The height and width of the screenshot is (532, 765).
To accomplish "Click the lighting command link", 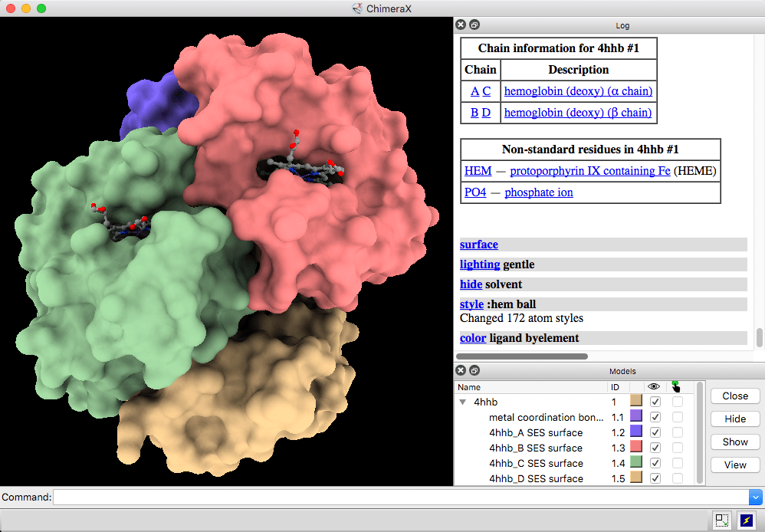I will pyautogui.click(x=480, y=264).
